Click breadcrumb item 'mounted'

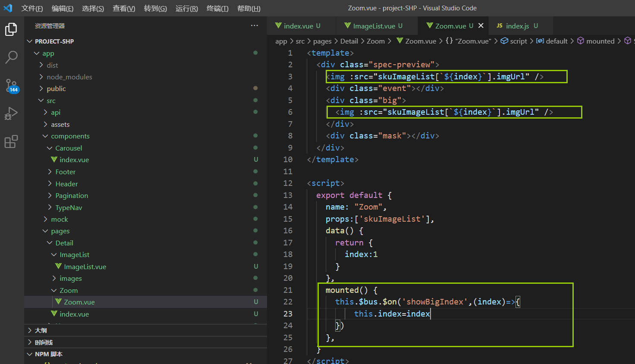click(596, 41)
